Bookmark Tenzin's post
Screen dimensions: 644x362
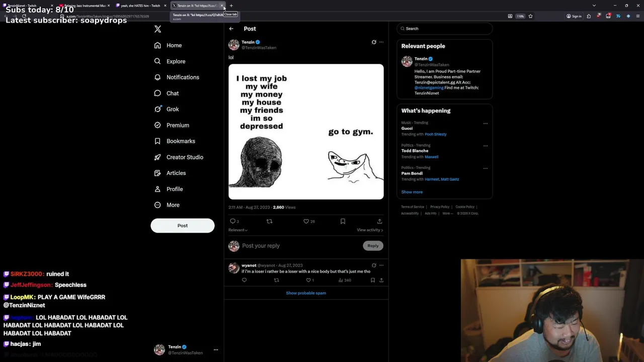tap(343, 221)
